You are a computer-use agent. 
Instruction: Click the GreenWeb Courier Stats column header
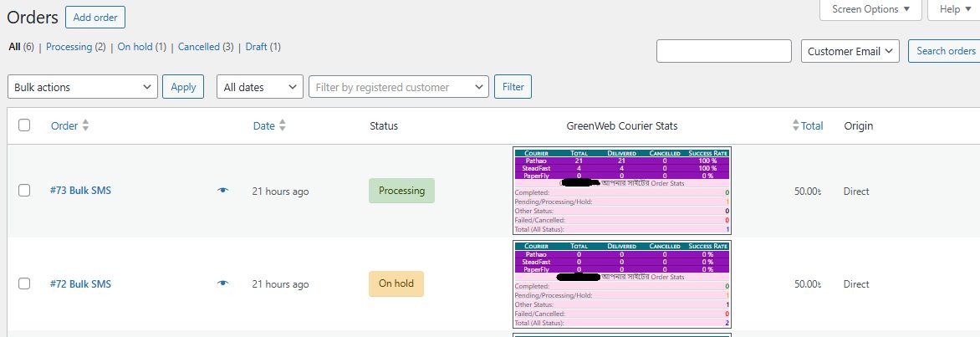pos(622,125)
